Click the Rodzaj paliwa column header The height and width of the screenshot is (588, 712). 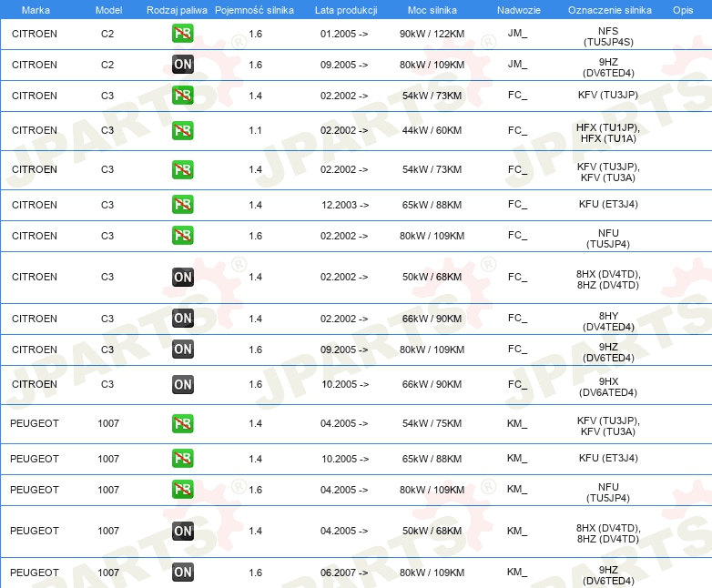177,10
